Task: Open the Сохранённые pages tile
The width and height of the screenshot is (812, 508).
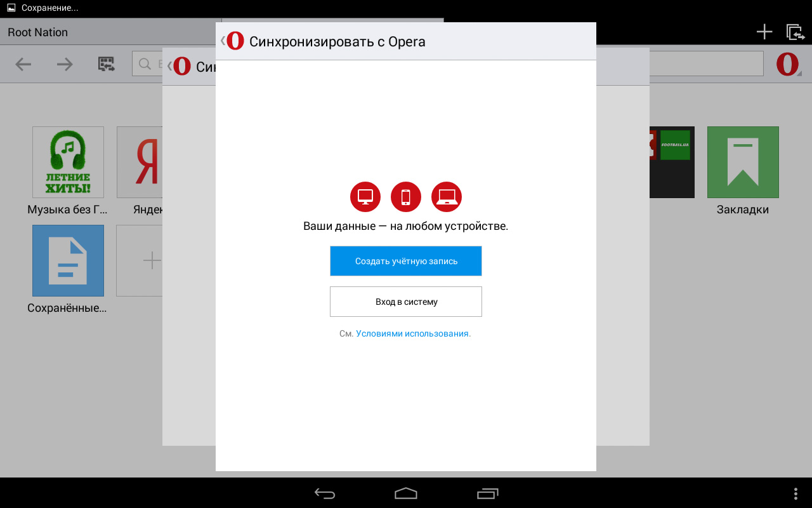Action: 68,260
